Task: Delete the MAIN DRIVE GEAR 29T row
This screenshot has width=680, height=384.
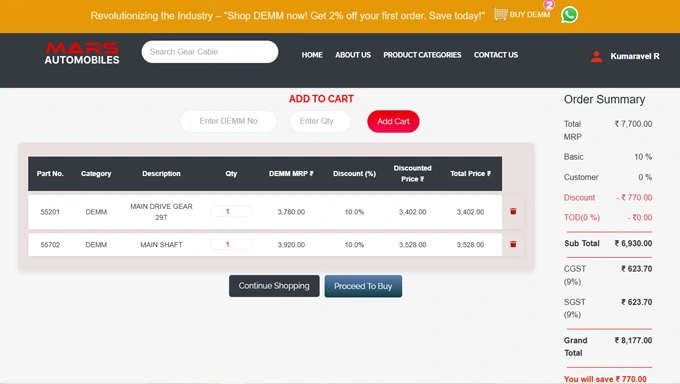Action: coord(513,211)
